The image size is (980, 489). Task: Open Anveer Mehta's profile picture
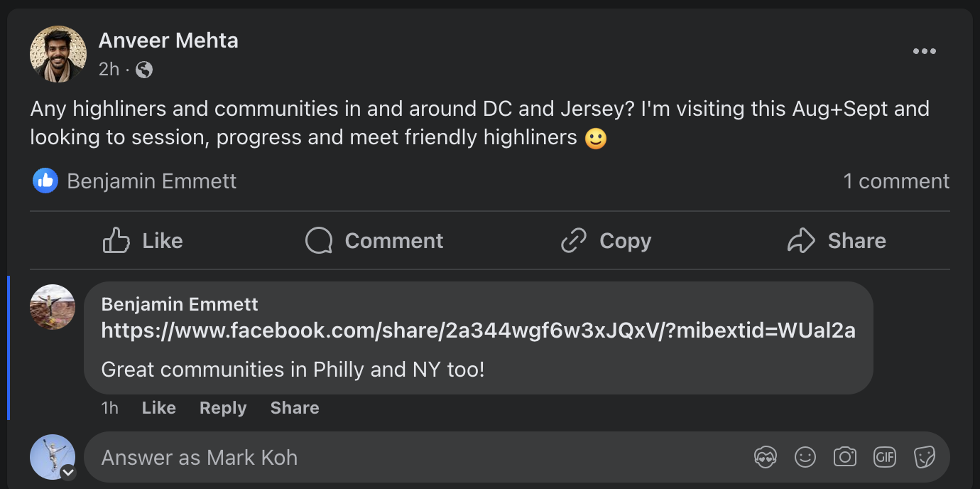coord(58,54)
